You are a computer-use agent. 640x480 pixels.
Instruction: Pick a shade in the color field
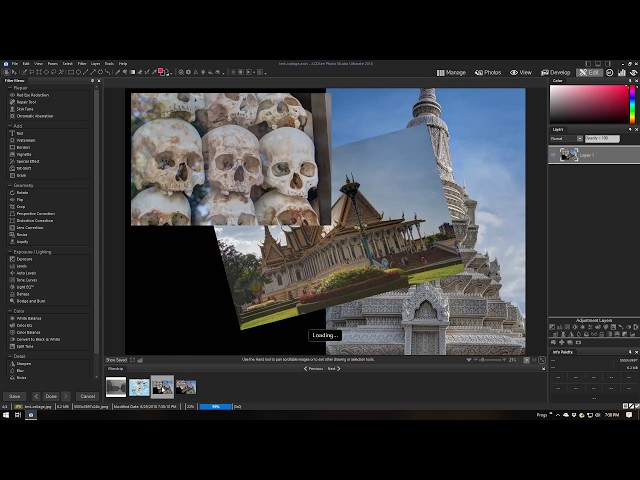tap(589, 104)
